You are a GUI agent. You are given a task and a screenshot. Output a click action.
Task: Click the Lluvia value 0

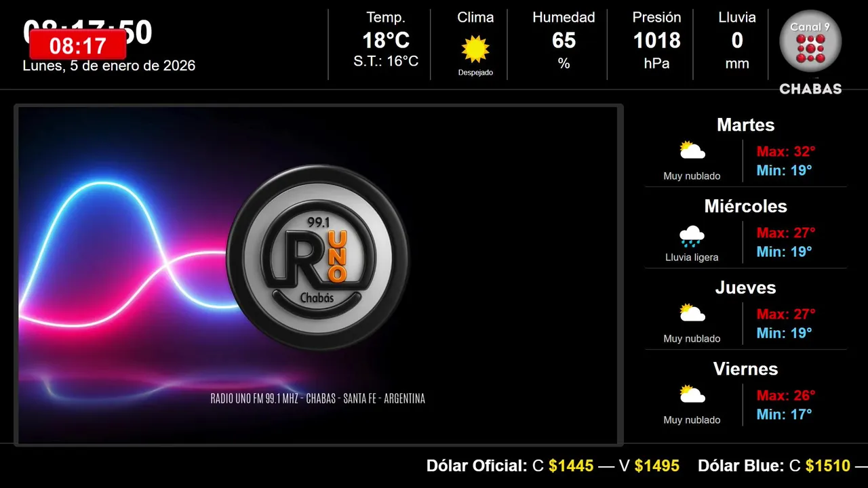[x=737, y=41]
